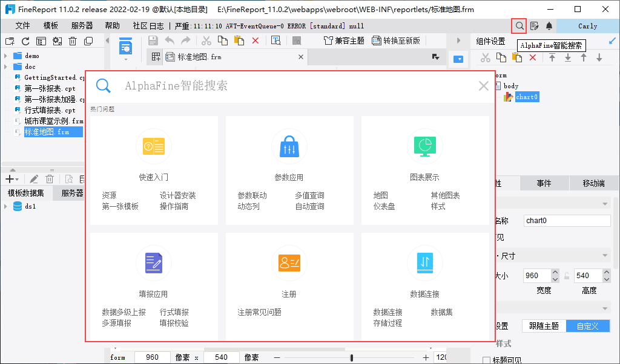Increase width with the stepper up arrow
The height and width of the screenshot is (364, 620).
pyautogui.click(x=555, y=273)
